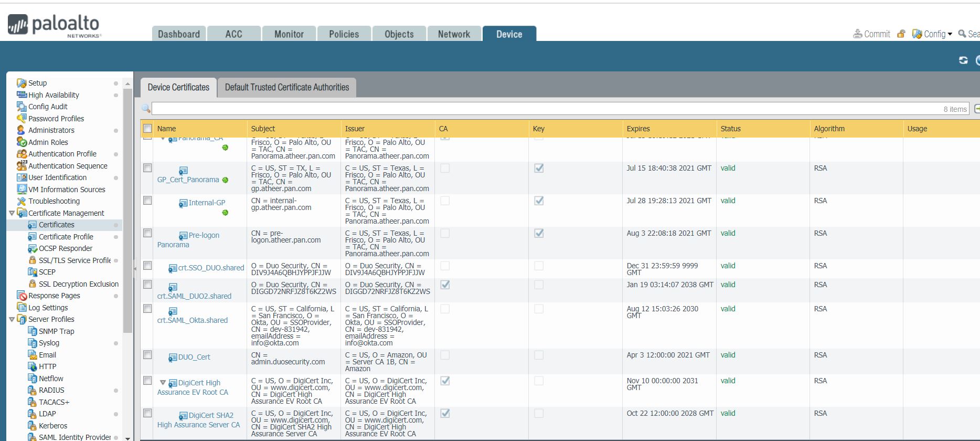The image size is (980, 441).
Task: Open the Internal-GP certificate link
Action: click(x=207, y=203)
